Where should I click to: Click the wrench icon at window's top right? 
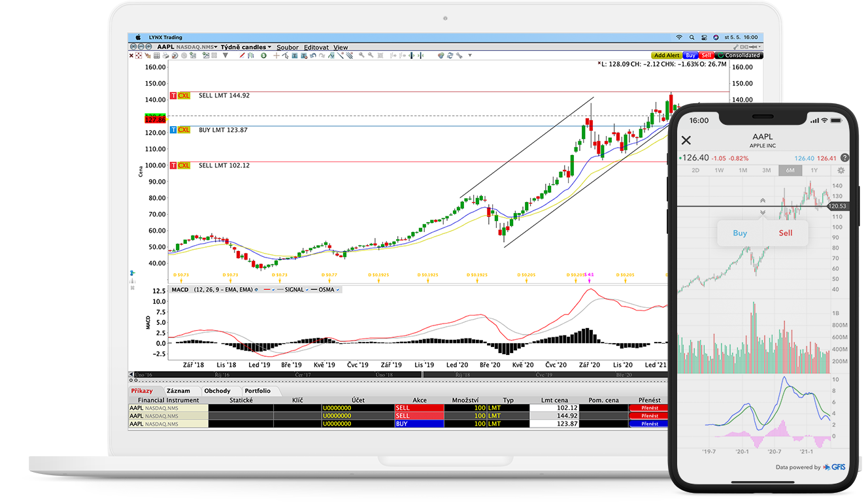736,47
